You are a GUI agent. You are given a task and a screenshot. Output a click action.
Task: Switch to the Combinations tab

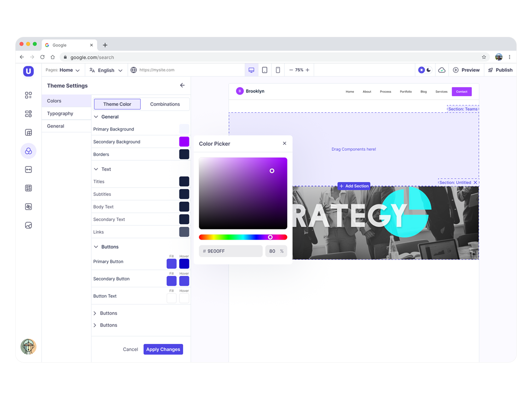(165, 104)
